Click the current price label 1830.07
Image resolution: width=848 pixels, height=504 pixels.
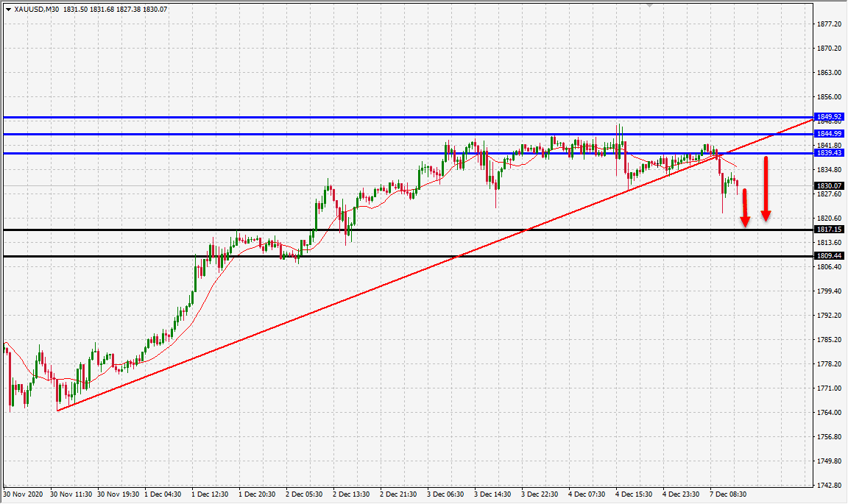click(x=829, y=185)
